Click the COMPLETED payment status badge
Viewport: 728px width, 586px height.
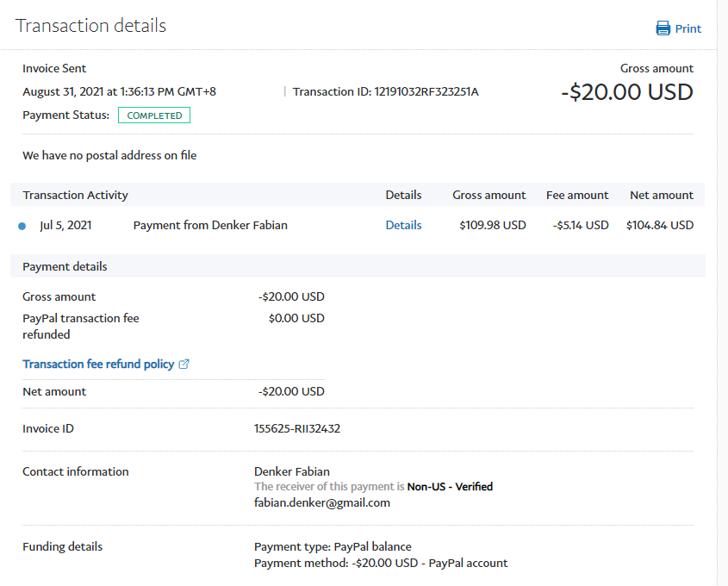(x=154, y=115)
